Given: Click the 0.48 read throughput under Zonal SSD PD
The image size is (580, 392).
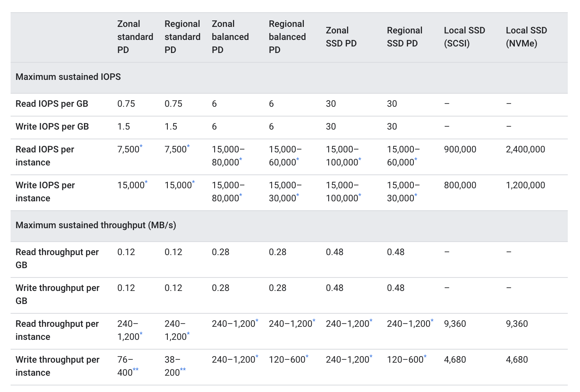Looking at the screenshot, I should 335,252.
